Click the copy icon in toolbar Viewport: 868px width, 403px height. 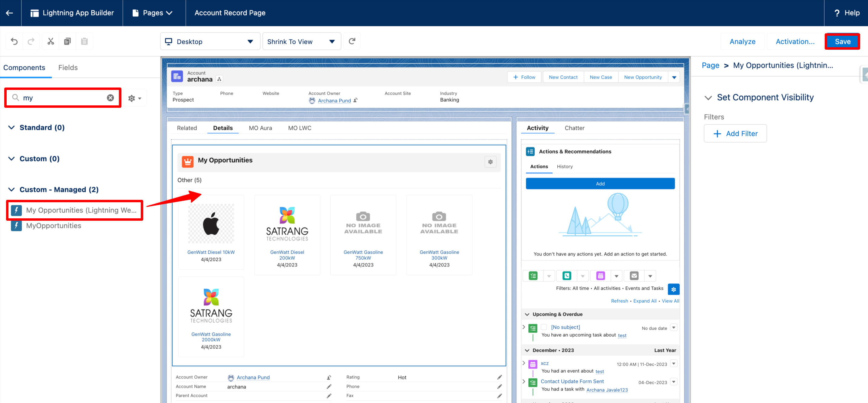click(68, 41)
